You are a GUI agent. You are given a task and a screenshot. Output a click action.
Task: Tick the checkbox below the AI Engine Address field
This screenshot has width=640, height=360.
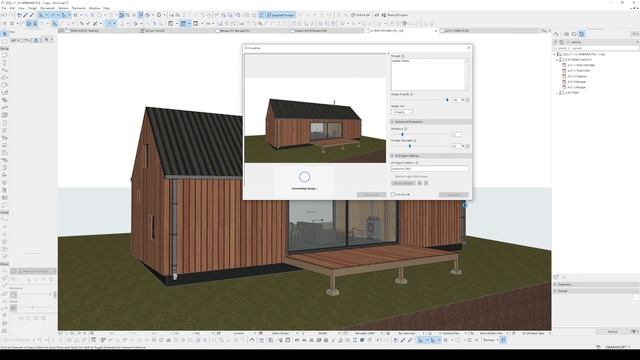pos(393,176)
